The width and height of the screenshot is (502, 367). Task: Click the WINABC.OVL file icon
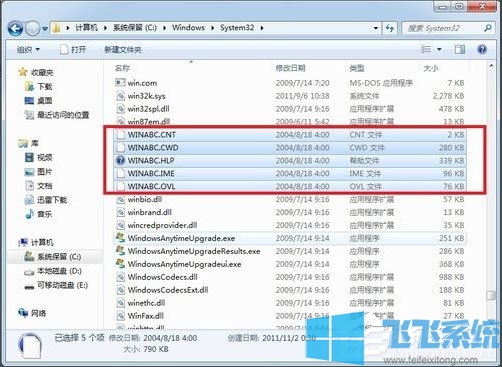[120, 186]
